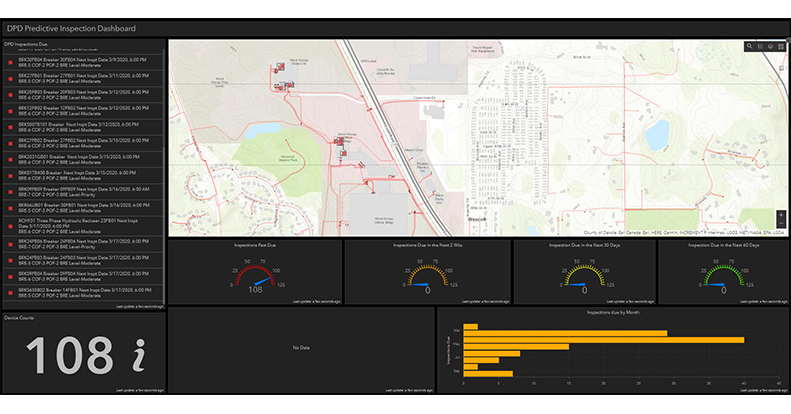Click red icon beside RCH931 recloser entry
791x414 pixels.
[x=11, y=225]
